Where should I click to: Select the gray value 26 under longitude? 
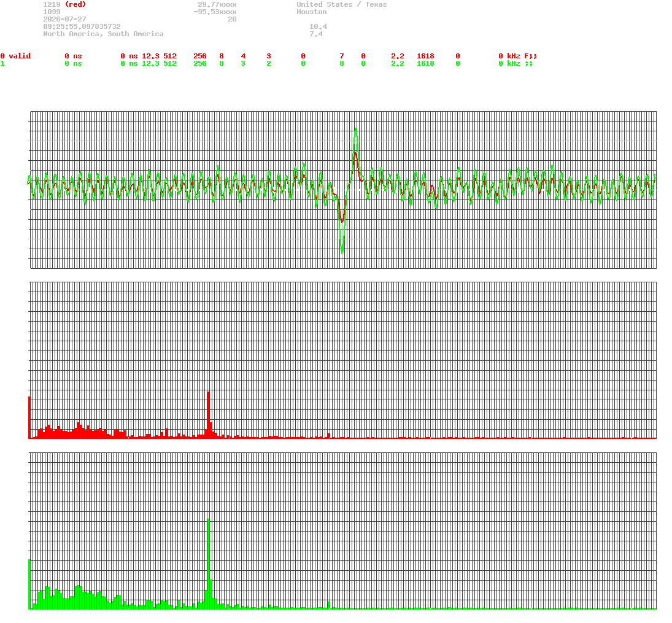pyautogui.click(x=232, y=19)
